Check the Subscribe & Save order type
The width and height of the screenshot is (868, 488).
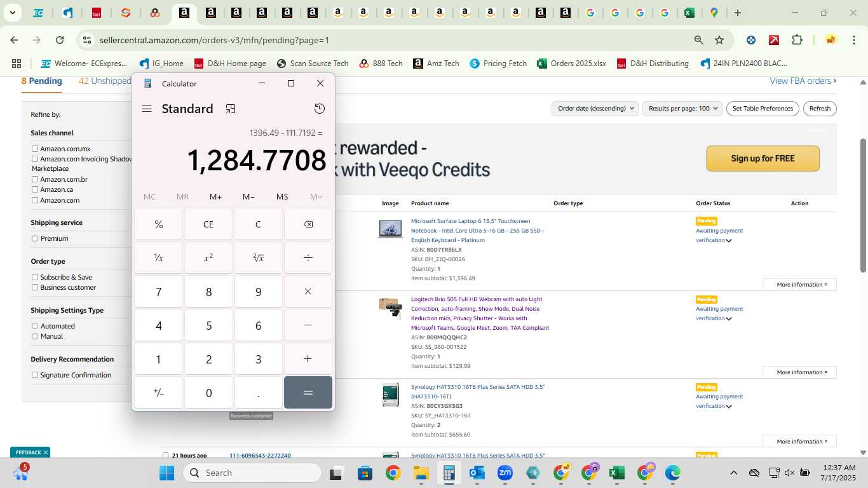pyautogui.click(x=35, y=277)
